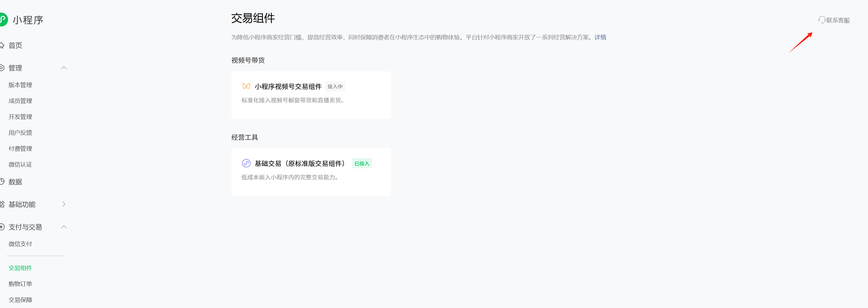Select 成员管理 in the sidebar

20,101
